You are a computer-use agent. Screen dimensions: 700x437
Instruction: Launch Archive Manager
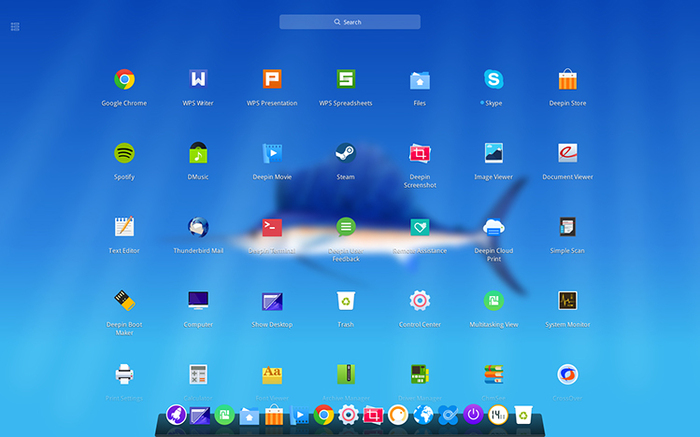pos(346,374)
